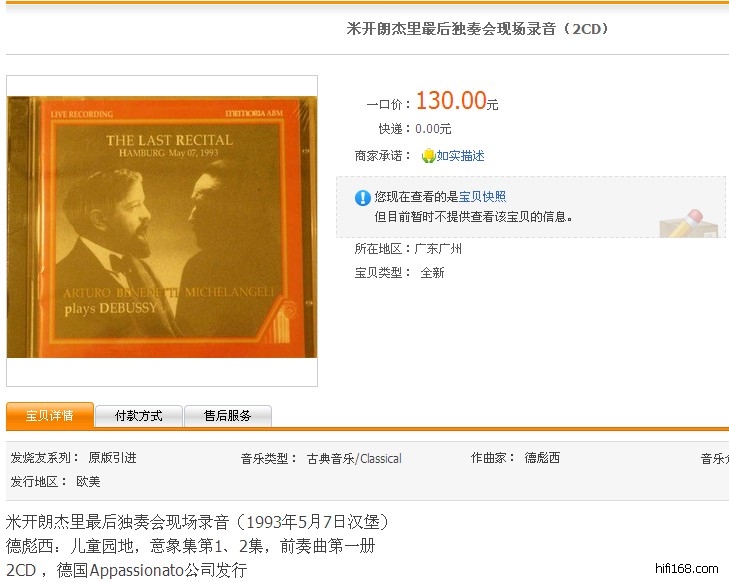Click the CD cover product image

coord(162,227)
